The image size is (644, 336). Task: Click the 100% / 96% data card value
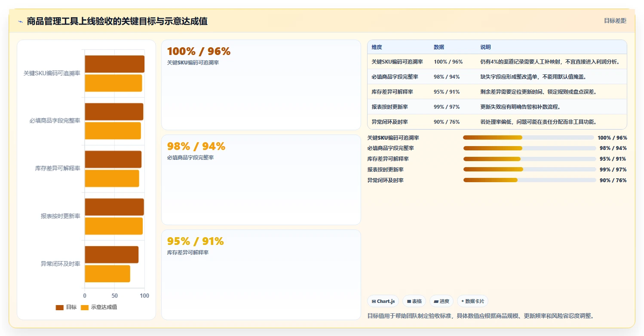coord(199,52)
